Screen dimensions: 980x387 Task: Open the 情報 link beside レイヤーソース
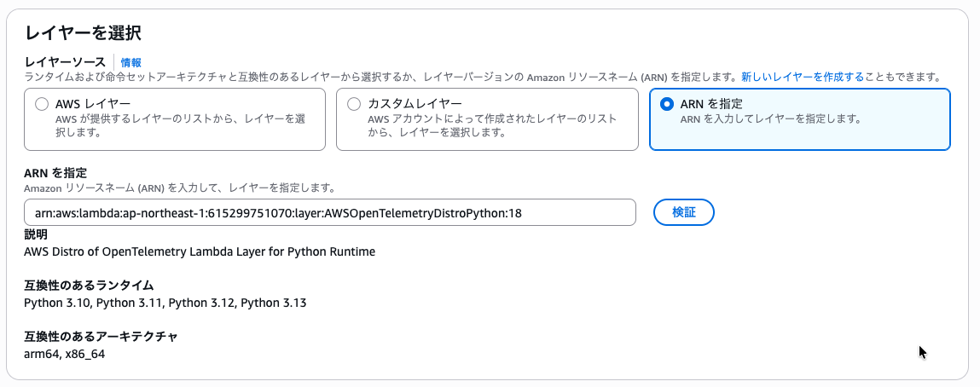[x=130, y=62]
